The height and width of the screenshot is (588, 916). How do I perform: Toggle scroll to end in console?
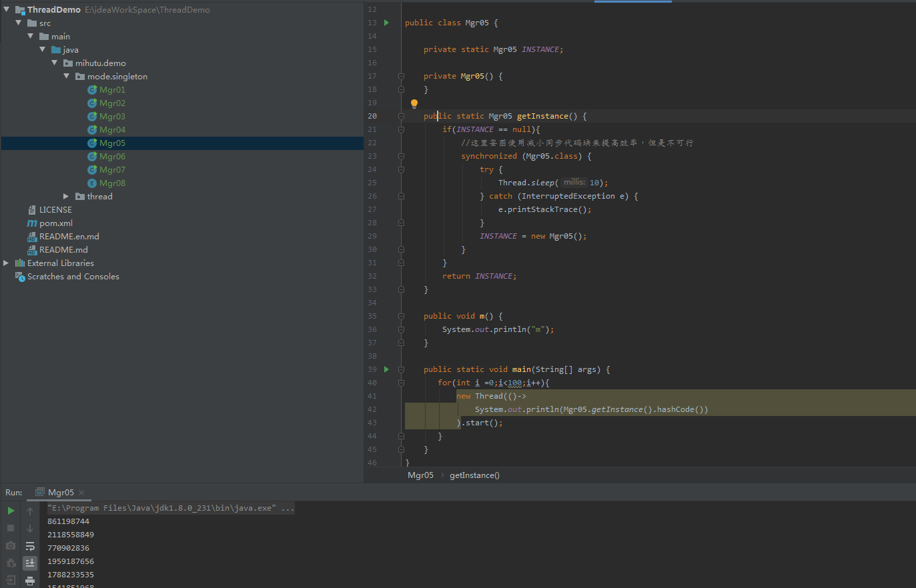click(30, 563)
